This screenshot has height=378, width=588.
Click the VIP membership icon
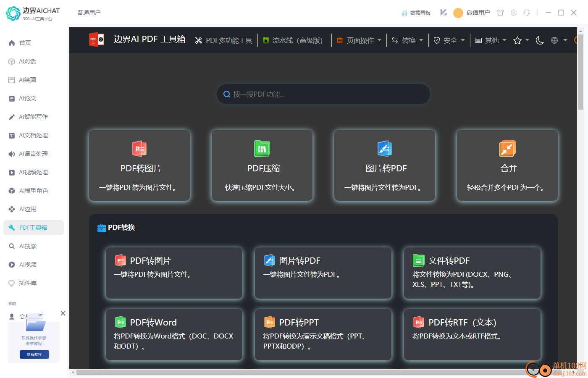tap(444, 13)
